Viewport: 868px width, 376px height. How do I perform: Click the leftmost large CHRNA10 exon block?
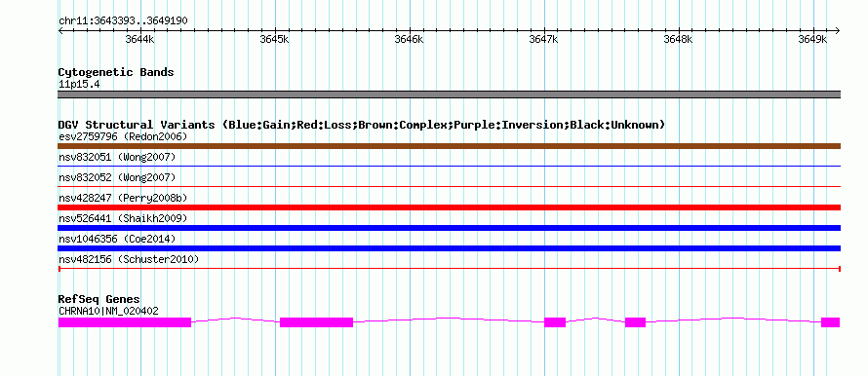(125, 322)
